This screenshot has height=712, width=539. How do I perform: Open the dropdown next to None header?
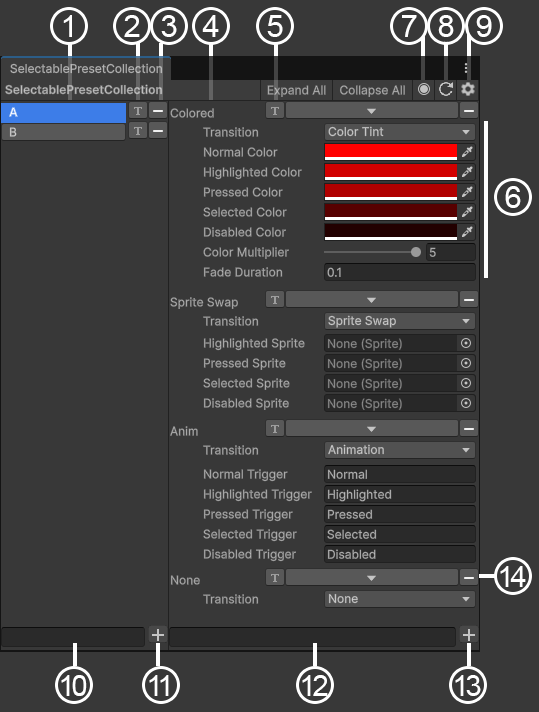(371, 578)
